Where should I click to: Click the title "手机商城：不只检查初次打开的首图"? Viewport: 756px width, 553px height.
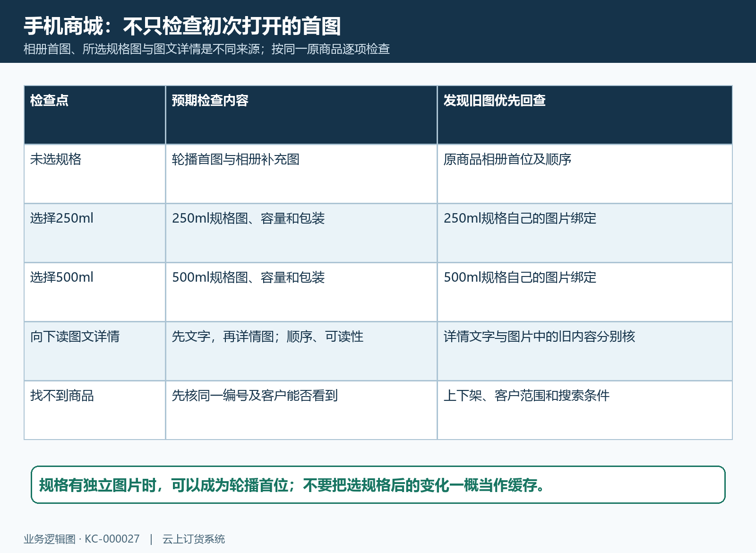tap(182, 26)
